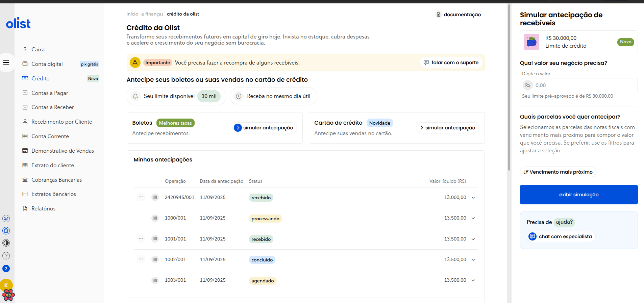Open the documentação link
644x303 pixels.
coord(459,15)
